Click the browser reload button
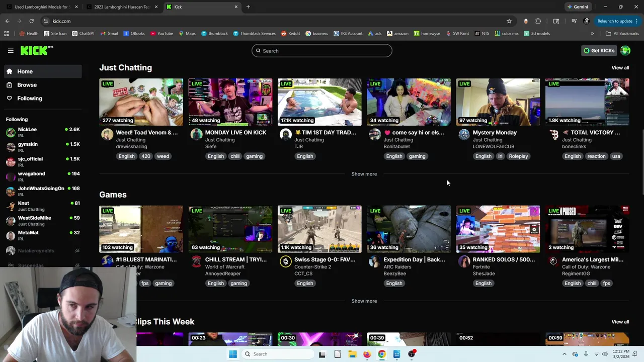Image resolution: width=644 pixels, height=362 pixels. (x=31, y=21)
